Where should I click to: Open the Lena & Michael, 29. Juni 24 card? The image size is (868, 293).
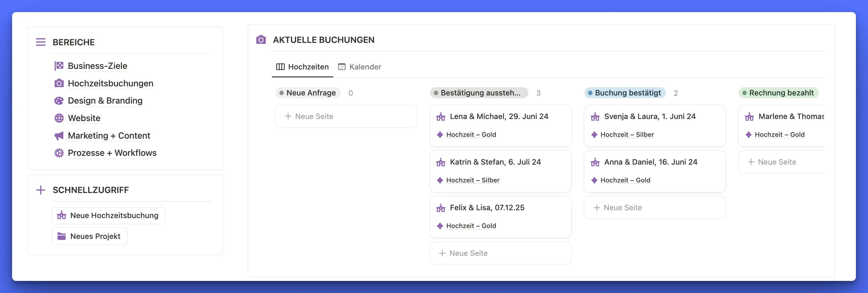(x=499, y=117)
